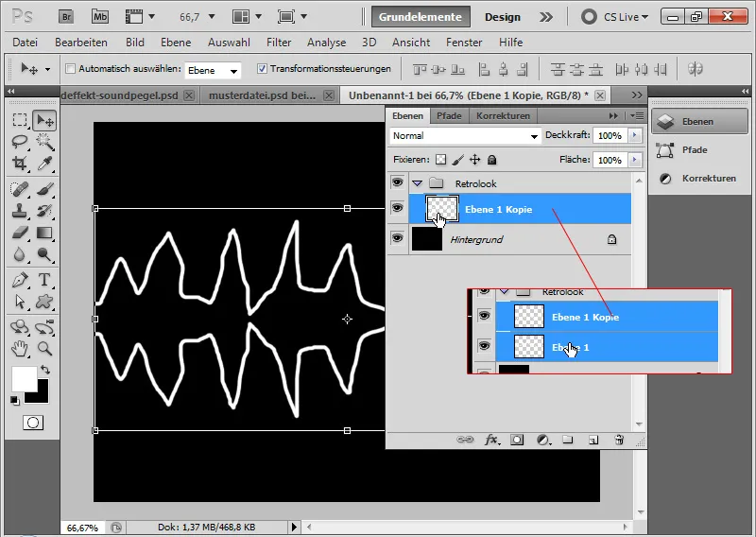Click the link layers icon
The width and height of the screenshot is (756, 537).
tap(465, 440)
